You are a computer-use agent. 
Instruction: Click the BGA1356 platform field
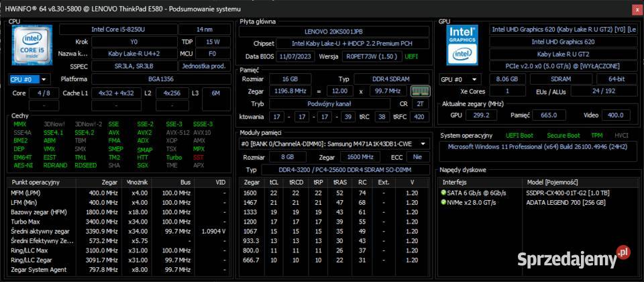161,79
